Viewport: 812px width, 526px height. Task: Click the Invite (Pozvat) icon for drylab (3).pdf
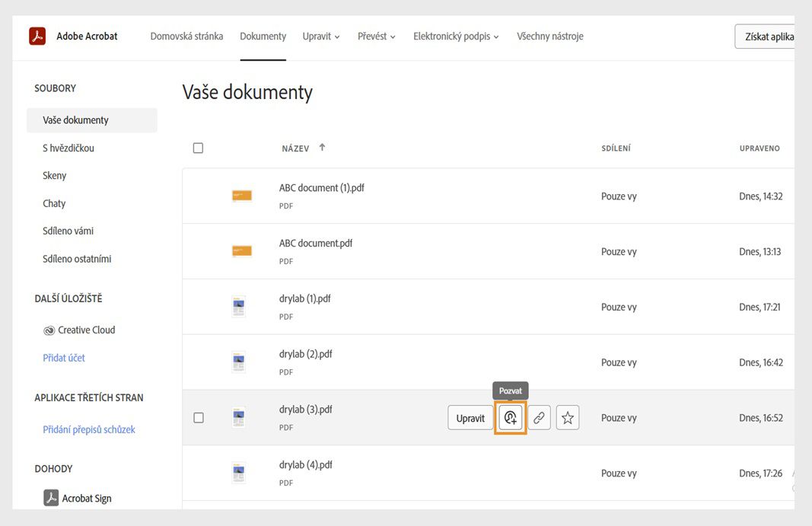tap(511, 418)
